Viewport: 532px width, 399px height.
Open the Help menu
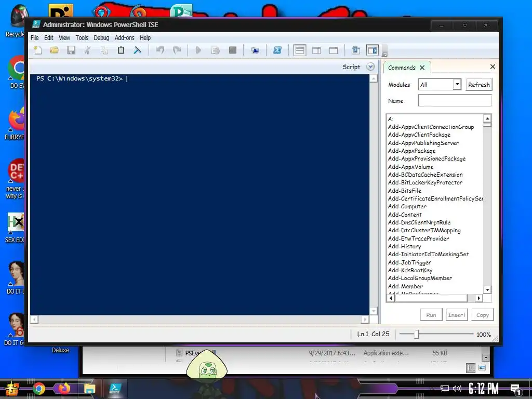click(145, 37)
